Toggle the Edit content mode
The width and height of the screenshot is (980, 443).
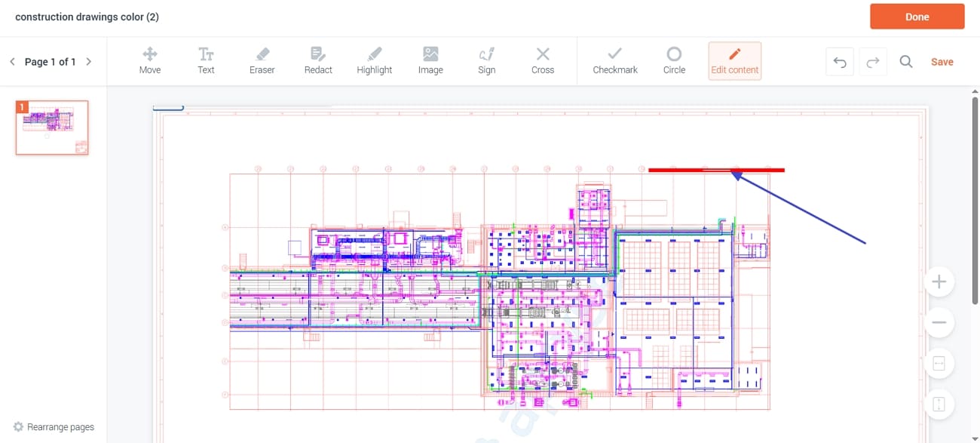pyautogui.click(x=735, y=61)
